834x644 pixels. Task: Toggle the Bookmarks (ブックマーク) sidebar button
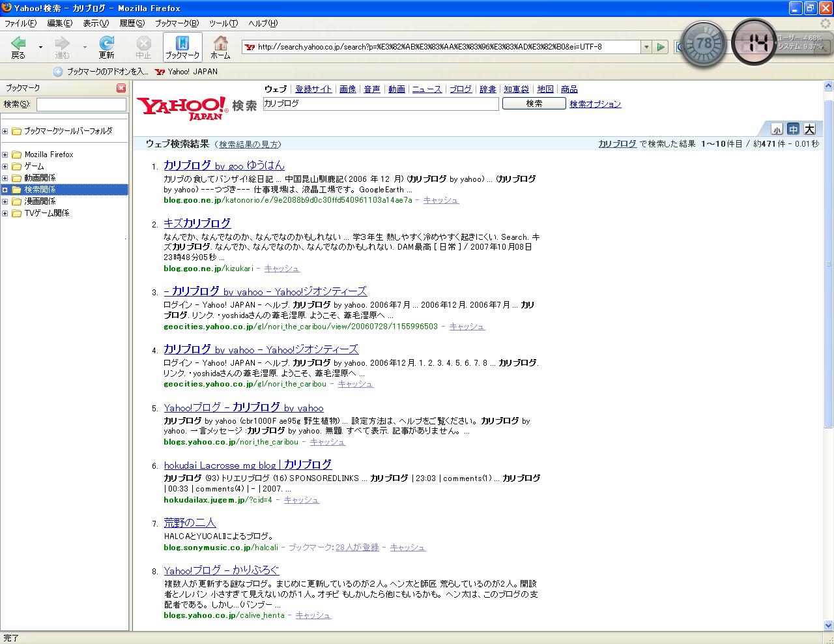point(182,48)
